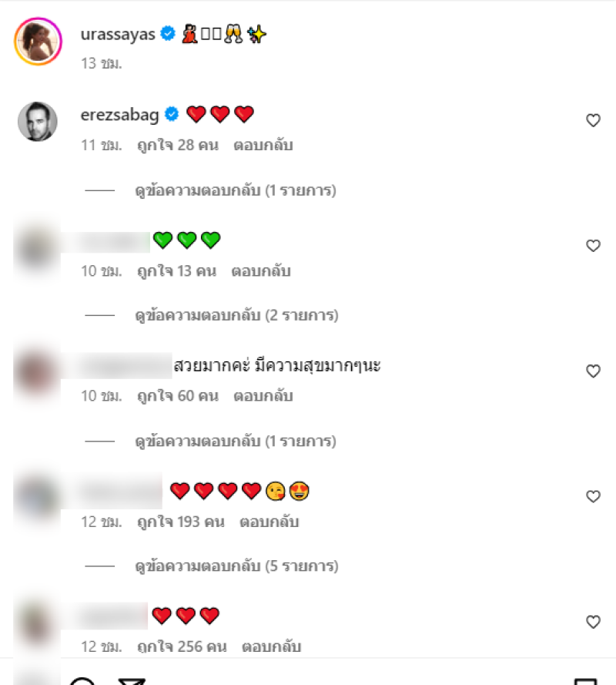Expand the 1 reply under erezsabag's comment
The width and height of the screenshot is (616, 685).
(236, 190)
